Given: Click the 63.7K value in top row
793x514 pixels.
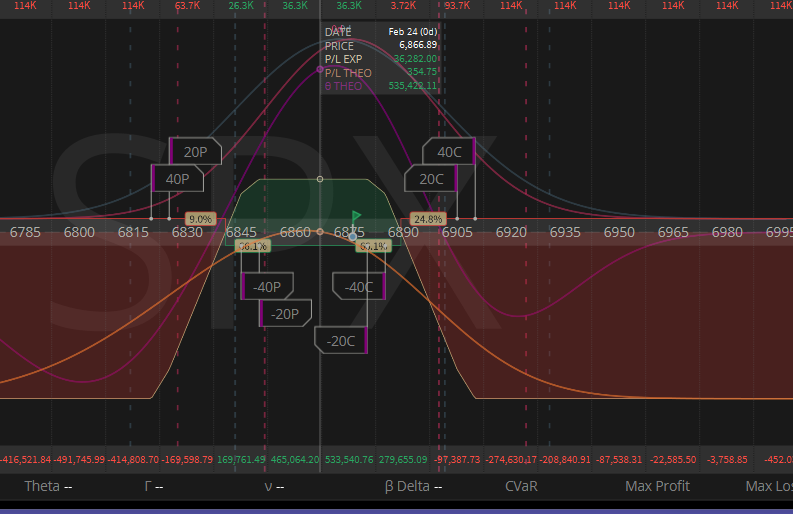Looking at the screenshot, I should [x=187, y=6].
